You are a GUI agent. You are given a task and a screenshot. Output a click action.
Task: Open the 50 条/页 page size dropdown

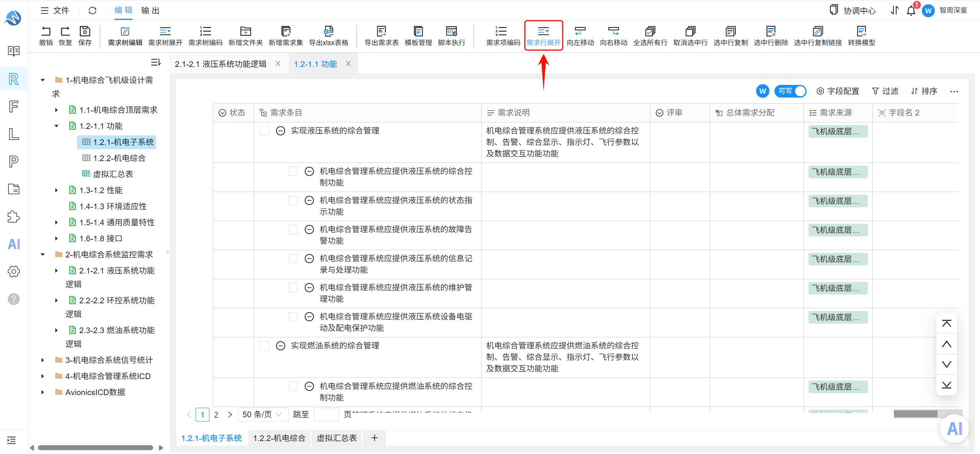263,415
